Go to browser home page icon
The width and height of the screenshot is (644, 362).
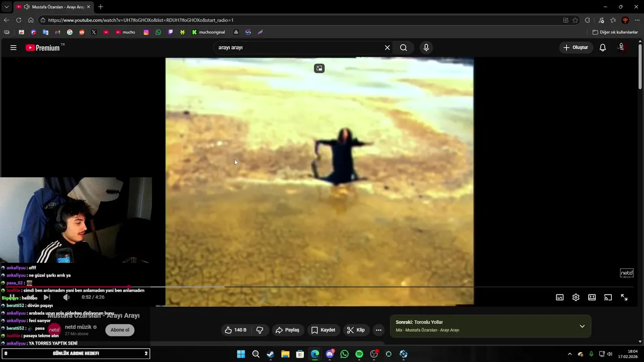[31, 20]
